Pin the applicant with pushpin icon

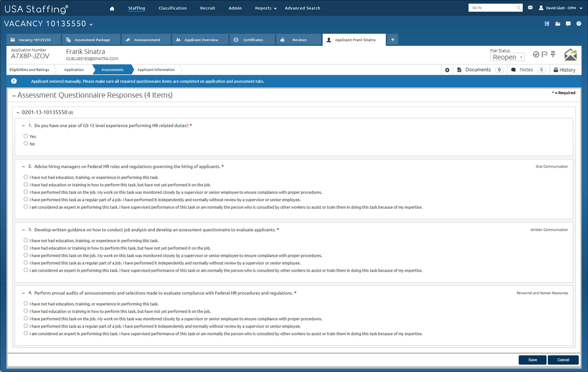point(553,54)
